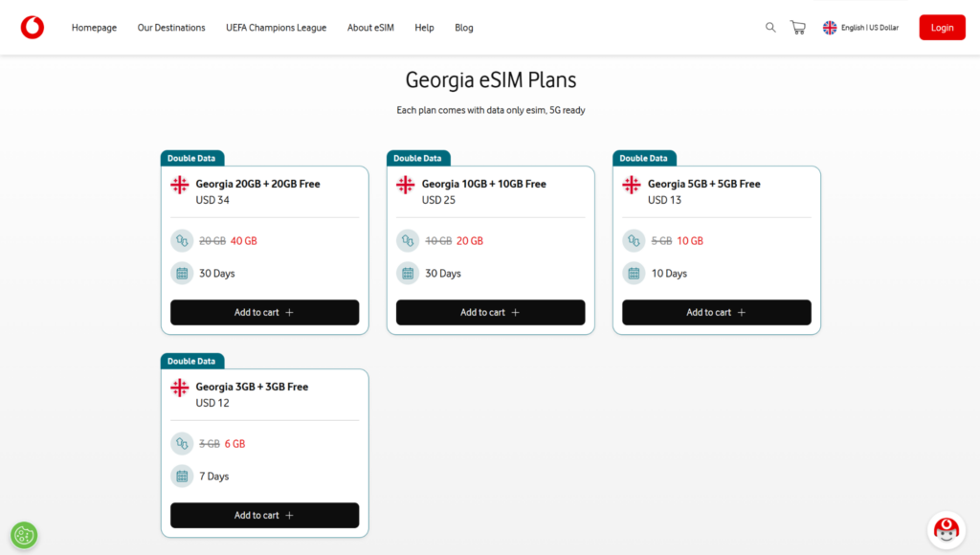Select the Georgia 5GB + 5GB Free title
The width and height of the screenshot is (980, 555).
[x=703, y=184]
